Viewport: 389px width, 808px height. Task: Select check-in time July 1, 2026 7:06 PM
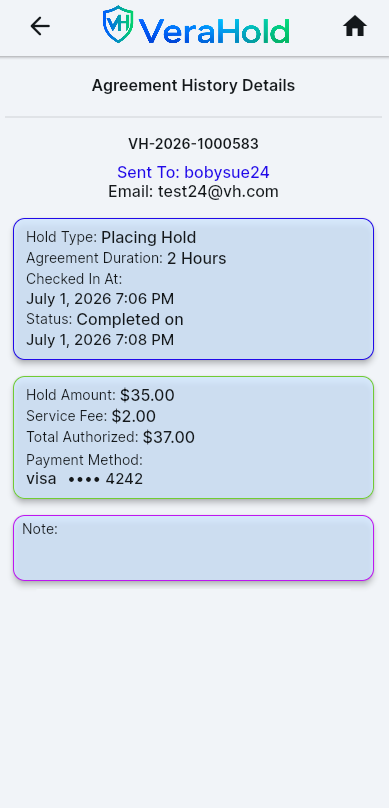[100, 299]
